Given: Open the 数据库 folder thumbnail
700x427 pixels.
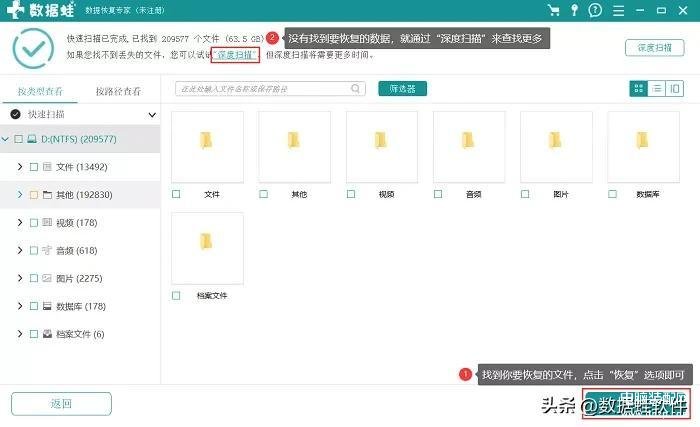Looking at the screenshot, I should tap(643, 147).
